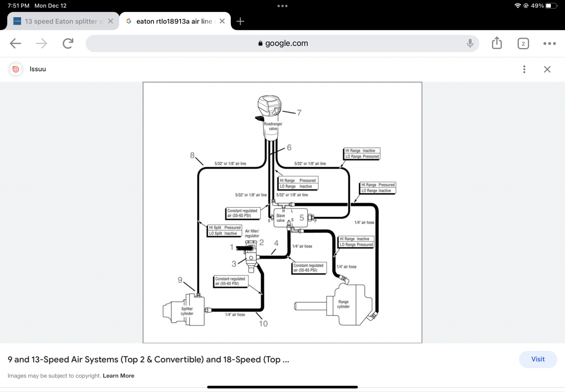Open the Learn More copyright link
Screen dimensions: 565x392
click(x=118, y=376)
